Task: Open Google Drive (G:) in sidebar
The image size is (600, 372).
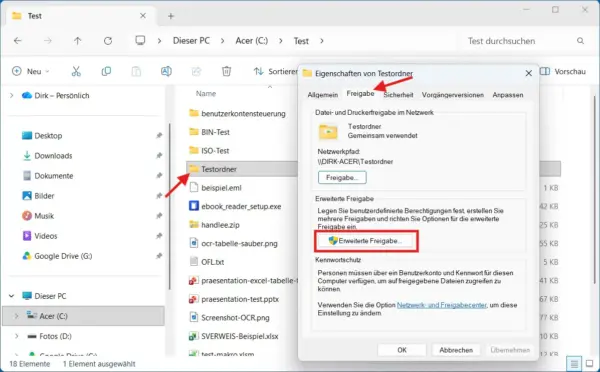Action: coord(63,256)
